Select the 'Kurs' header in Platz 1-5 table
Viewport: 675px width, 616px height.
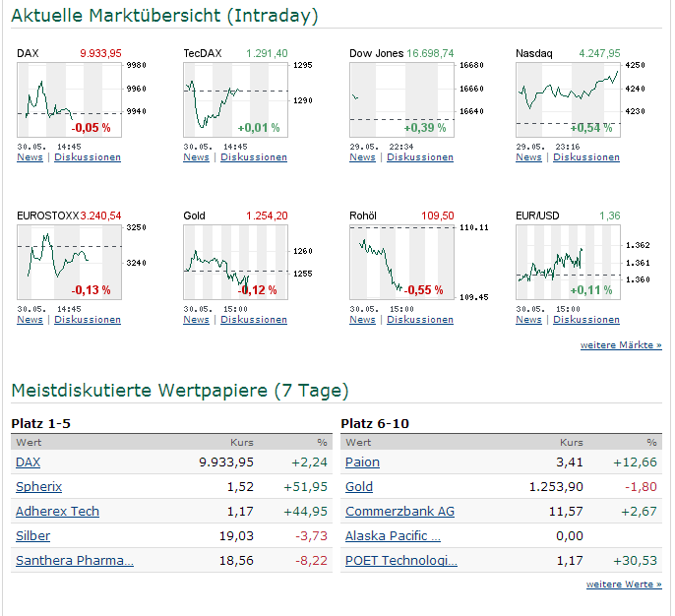pyautogui.click(x=242, y=442)
